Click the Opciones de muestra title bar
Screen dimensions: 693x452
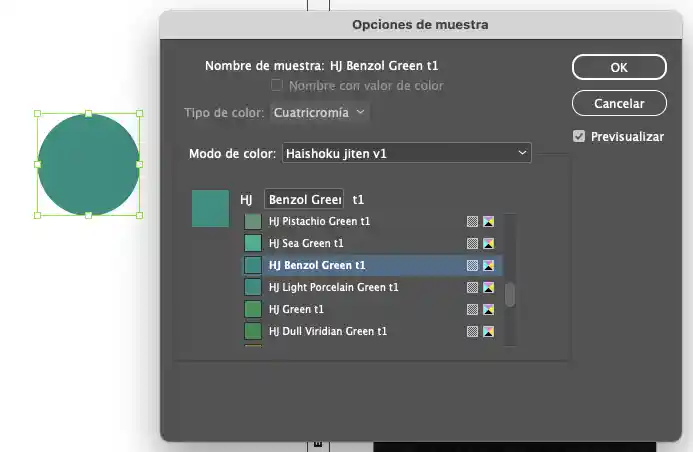(420, 25)
